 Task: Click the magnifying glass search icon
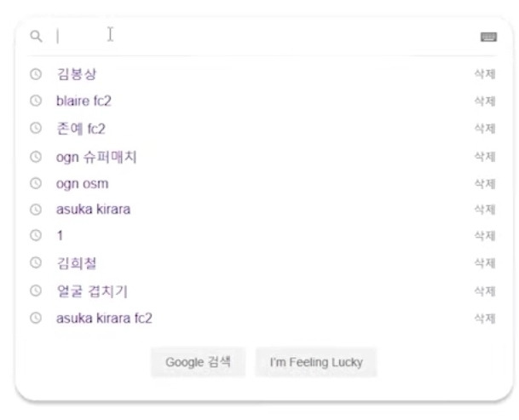35,37
